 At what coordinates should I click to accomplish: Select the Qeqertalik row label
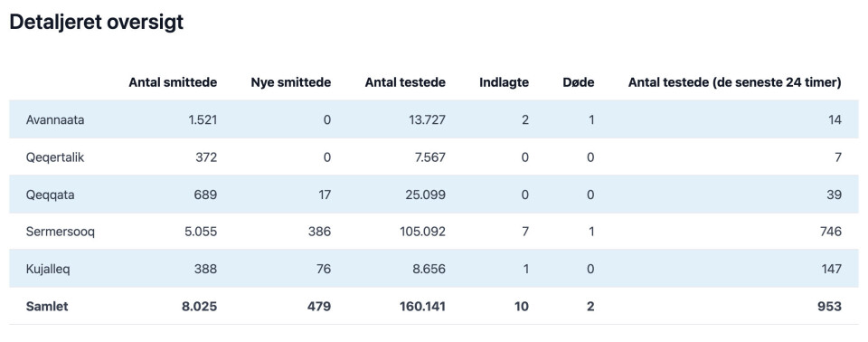pyautogui.click(x=55, y=157)
